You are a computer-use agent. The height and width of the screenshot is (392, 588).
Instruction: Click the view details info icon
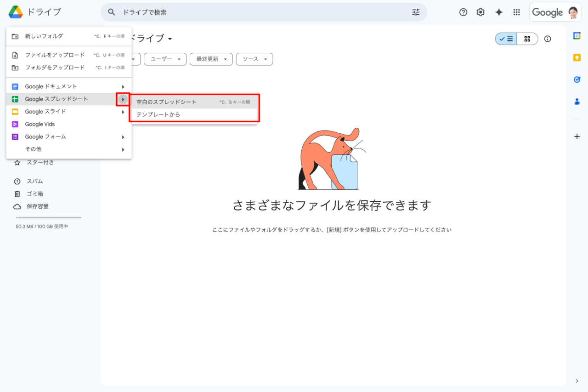click(548, 39)
